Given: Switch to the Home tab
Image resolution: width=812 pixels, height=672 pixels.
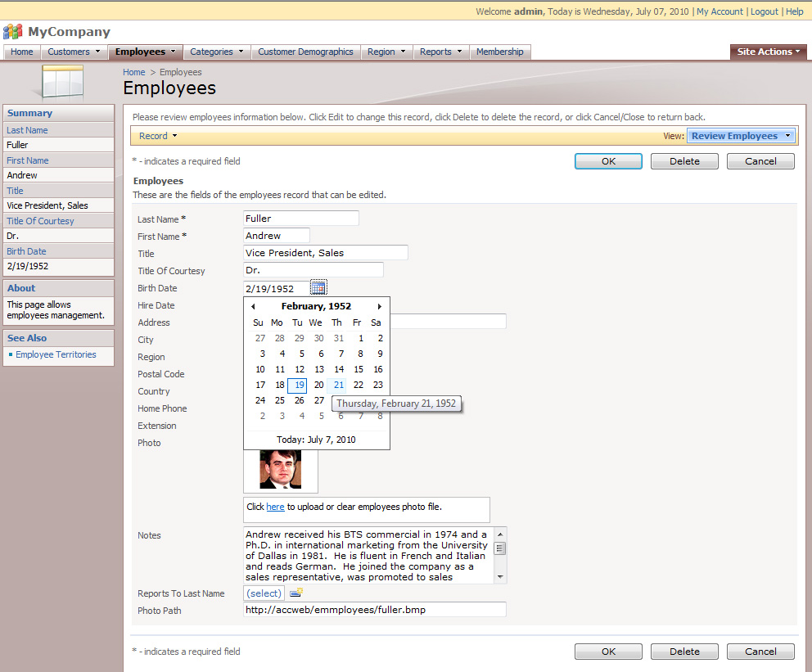Looking at the screenshot, I should tap(20, 51).
